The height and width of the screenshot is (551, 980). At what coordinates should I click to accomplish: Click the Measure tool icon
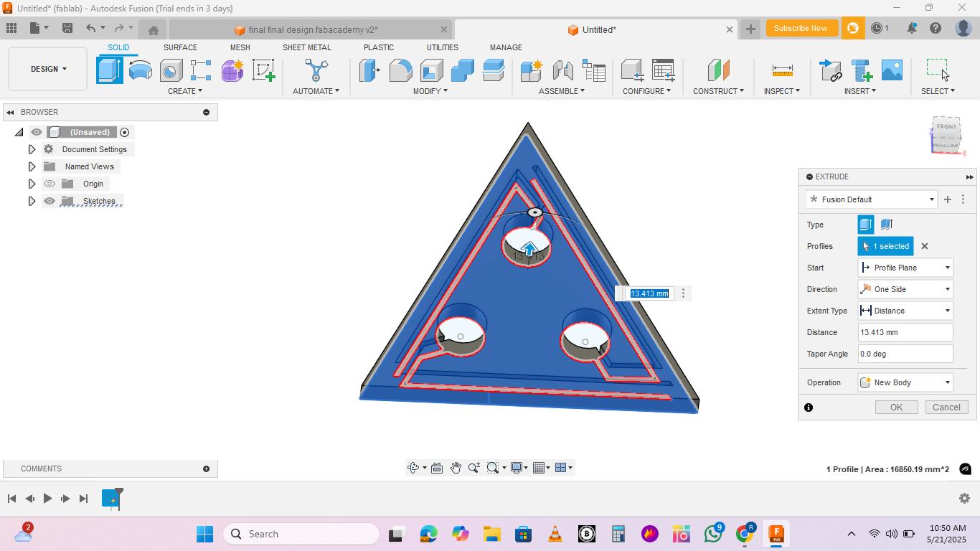[782, 70]
